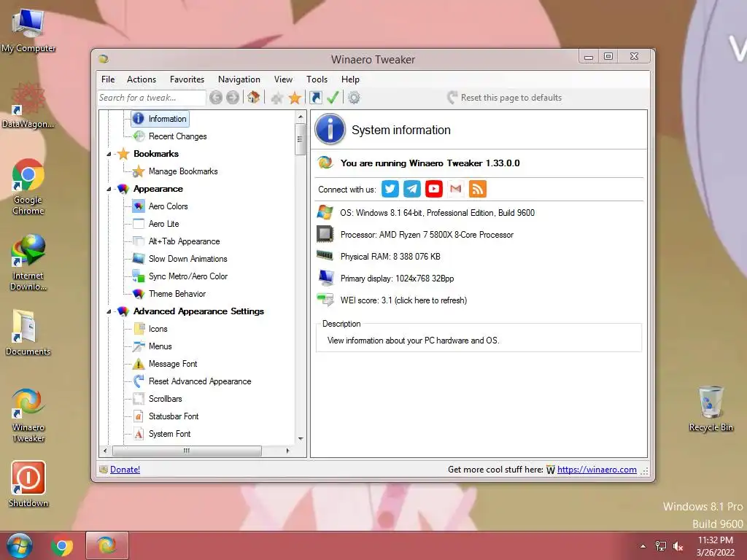Image resolution: width=747 pixels, height=560 pixels.
Task: Collapse the Bookmarks tree node
Action: tap(109, 154)
